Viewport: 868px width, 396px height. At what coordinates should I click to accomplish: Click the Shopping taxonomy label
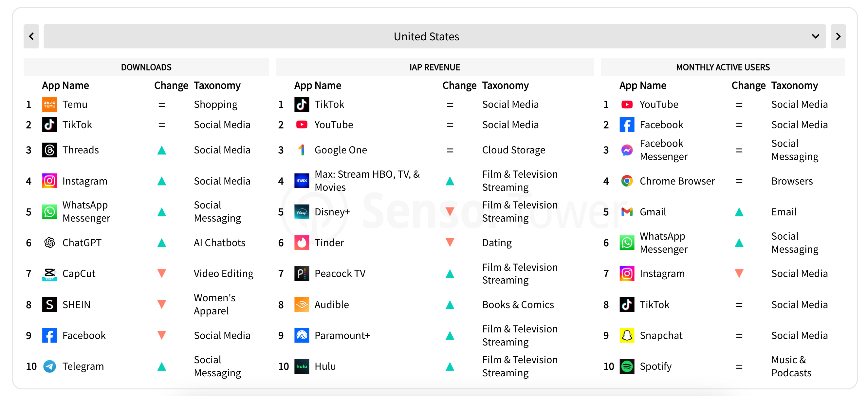pyautogui.click(x=216, y=105)
